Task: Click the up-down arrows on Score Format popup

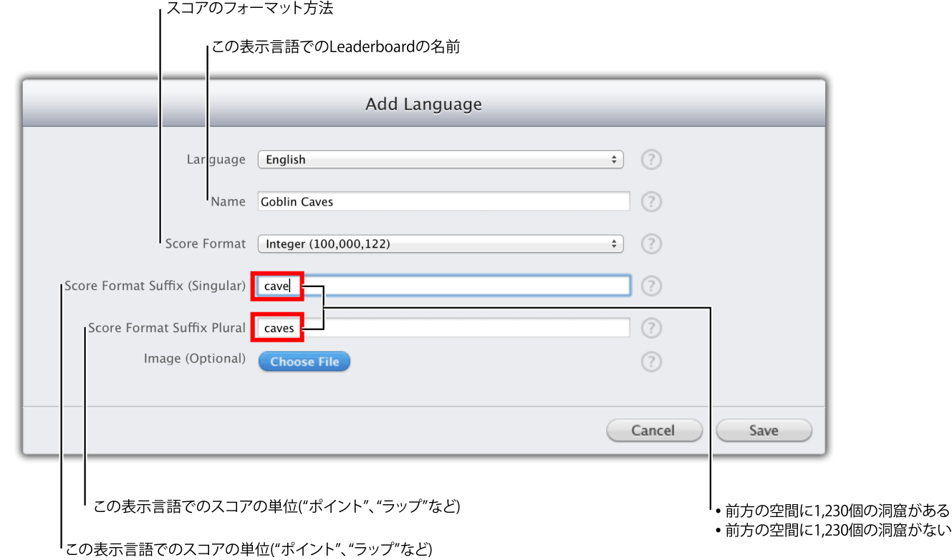Action: 615,243
